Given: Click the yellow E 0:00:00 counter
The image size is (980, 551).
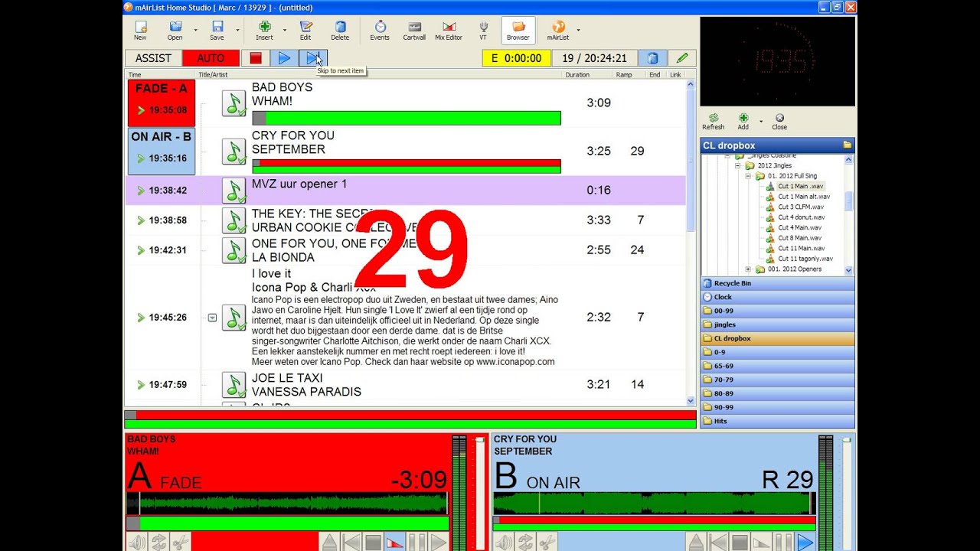Looking at the screenshot, I should coord(516,58).
